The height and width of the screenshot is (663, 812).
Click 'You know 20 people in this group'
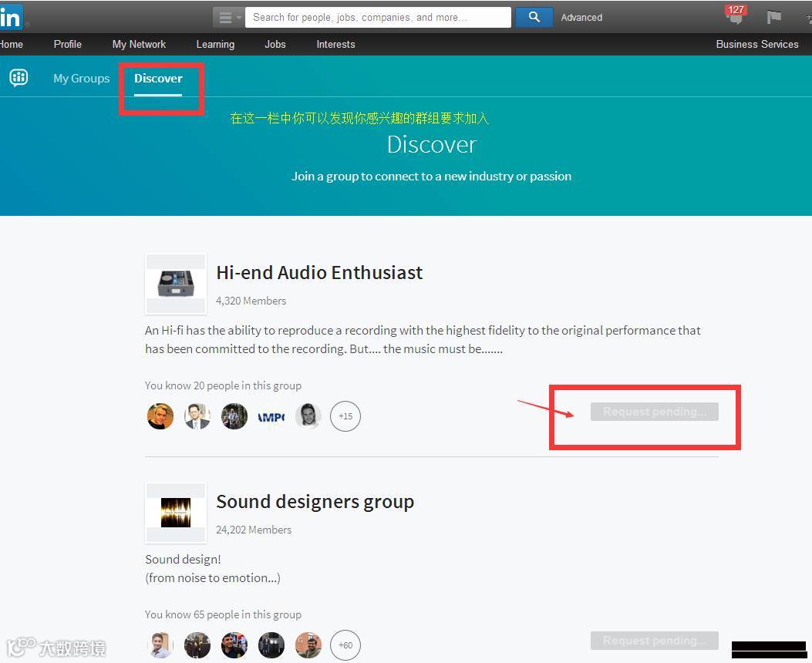tap(223, 385)
